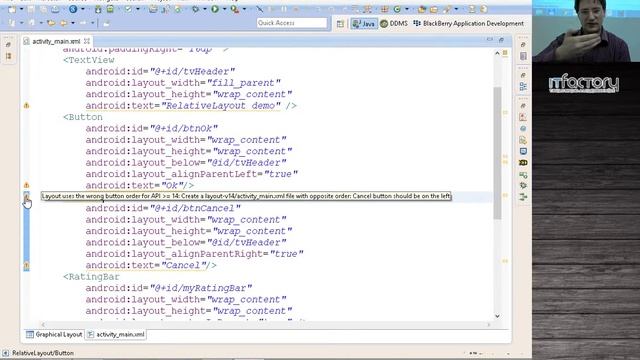Screen dimensions: 640x360
Task: Click the vertical scrollbar thumb
Action: 497,153
